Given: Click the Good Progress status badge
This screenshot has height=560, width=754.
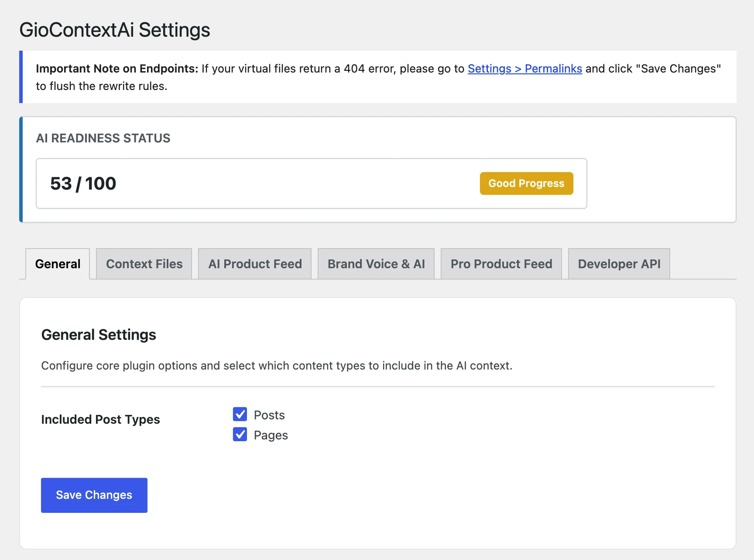Looking at the screenshot, I should (526, 183).
